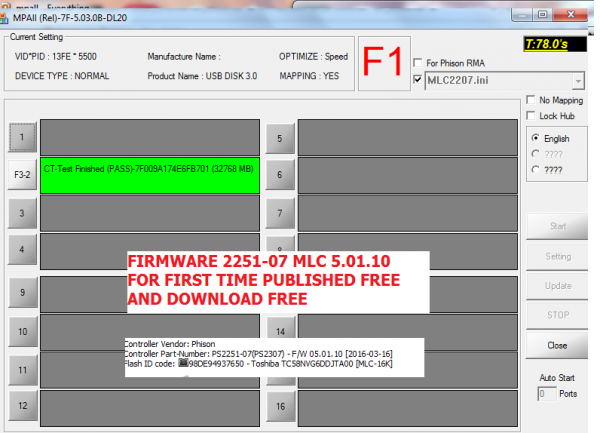Click the T:78.0's timer display

[554, 44]
